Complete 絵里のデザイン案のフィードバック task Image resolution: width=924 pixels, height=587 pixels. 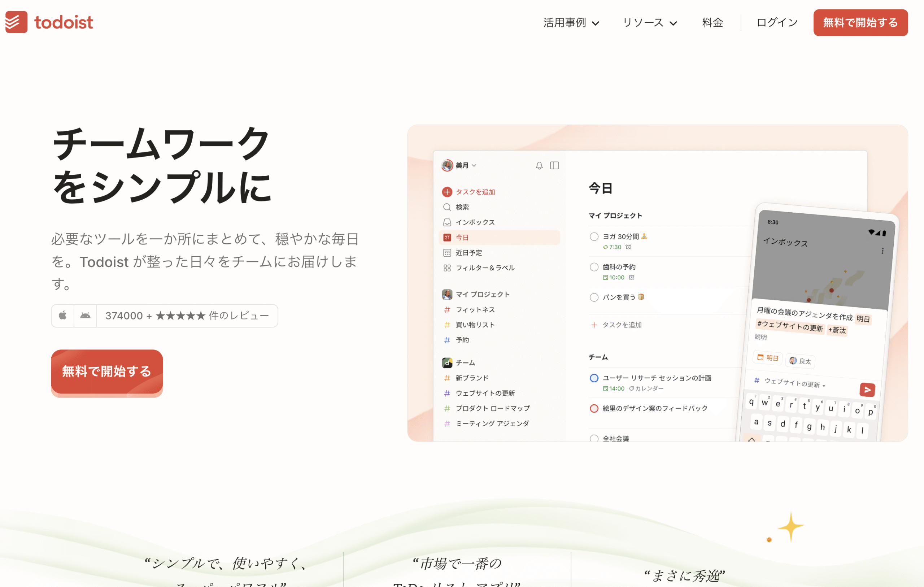click(594, 408)
